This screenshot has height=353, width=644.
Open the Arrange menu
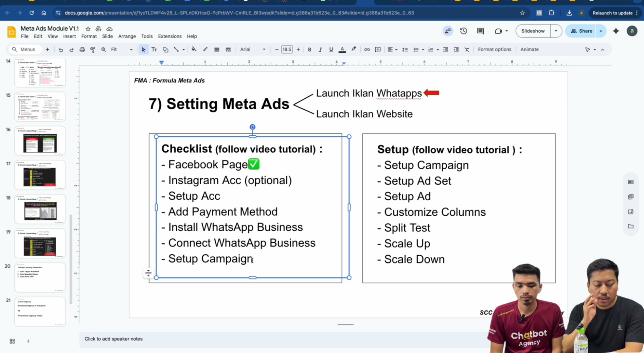[127, 36]
